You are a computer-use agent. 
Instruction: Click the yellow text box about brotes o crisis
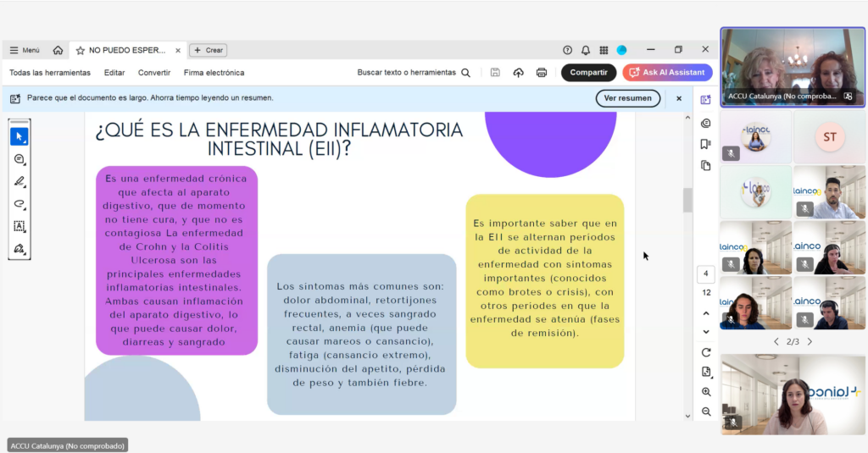(545, 281)
